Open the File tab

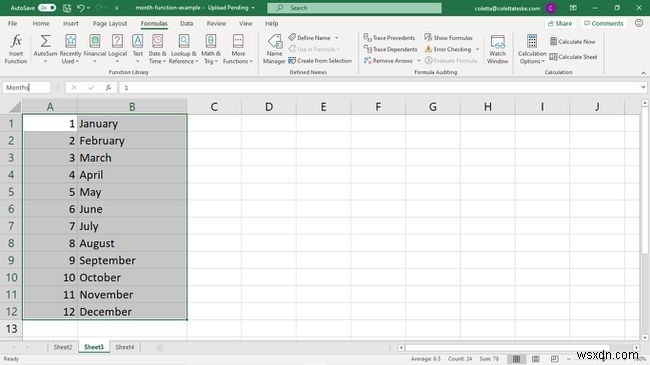(12, 24)
